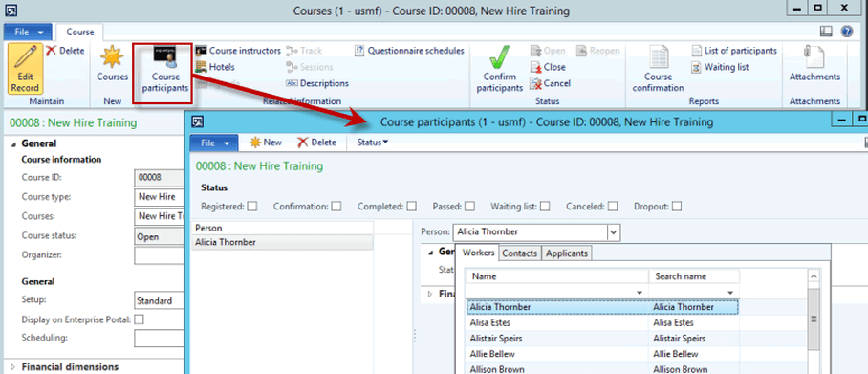The image size is (868, 374).
Task: Open course Attachments
Action: (814, 64)
